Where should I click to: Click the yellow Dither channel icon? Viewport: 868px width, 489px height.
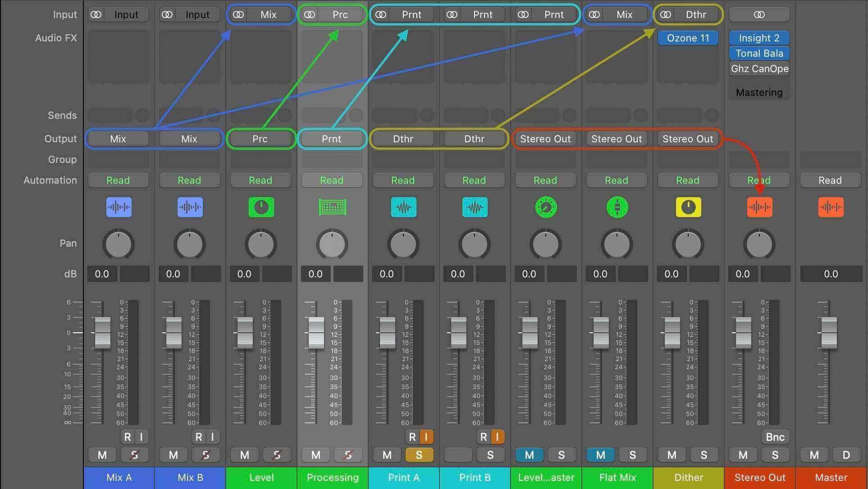click(x=688, y=207)
